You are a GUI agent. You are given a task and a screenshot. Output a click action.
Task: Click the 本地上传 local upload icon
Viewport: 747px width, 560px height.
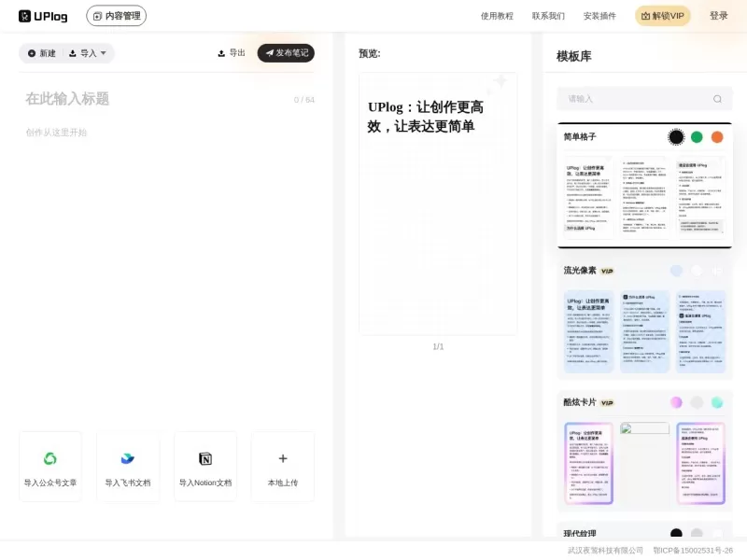tap(283, 458)
